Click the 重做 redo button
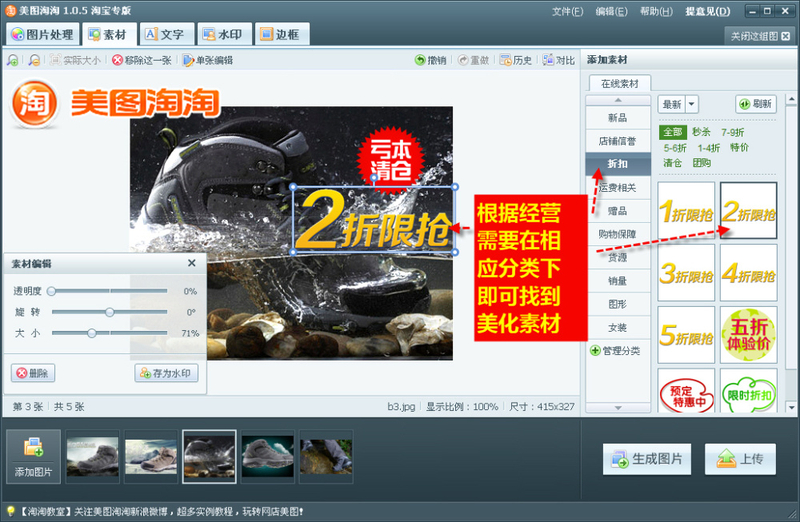This screenshot has height=522, width=800. coord(473,60)
